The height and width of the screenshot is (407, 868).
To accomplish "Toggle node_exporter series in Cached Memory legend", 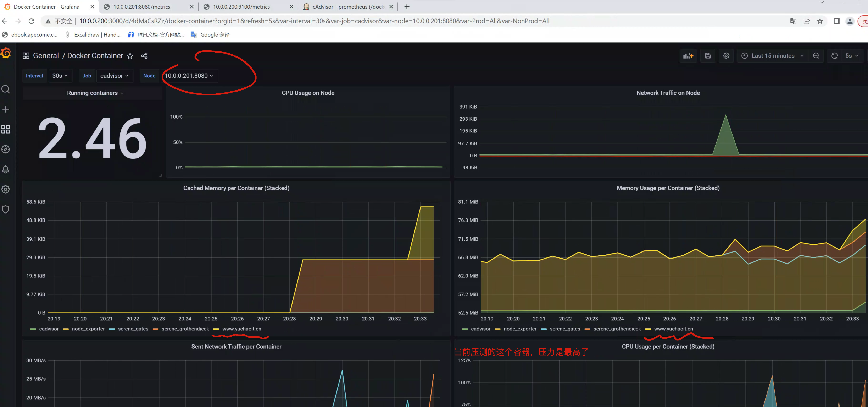I will pos(88,329).
